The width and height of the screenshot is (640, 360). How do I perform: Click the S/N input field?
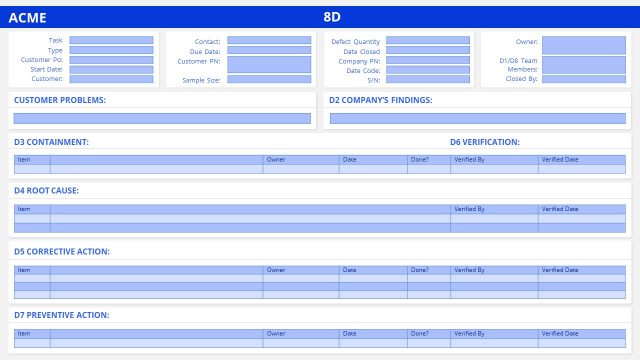(x=428, y=79)
